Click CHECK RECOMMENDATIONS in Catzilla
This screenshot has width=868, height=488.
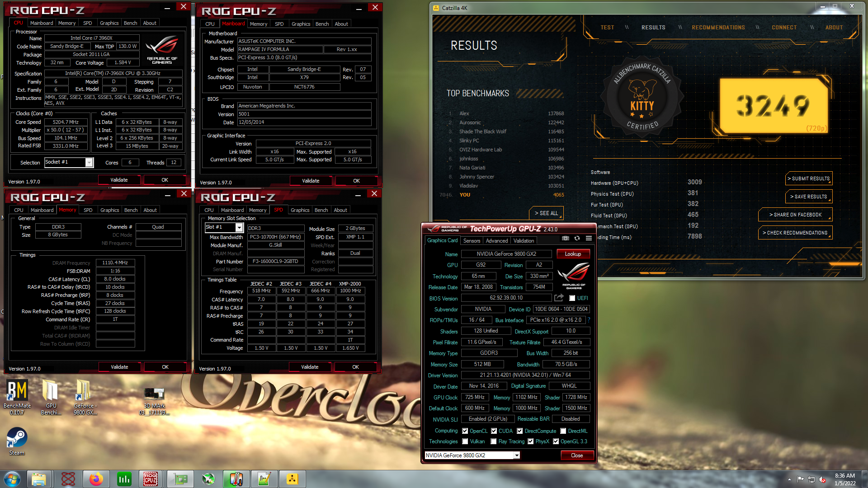(x=795, y=233)
